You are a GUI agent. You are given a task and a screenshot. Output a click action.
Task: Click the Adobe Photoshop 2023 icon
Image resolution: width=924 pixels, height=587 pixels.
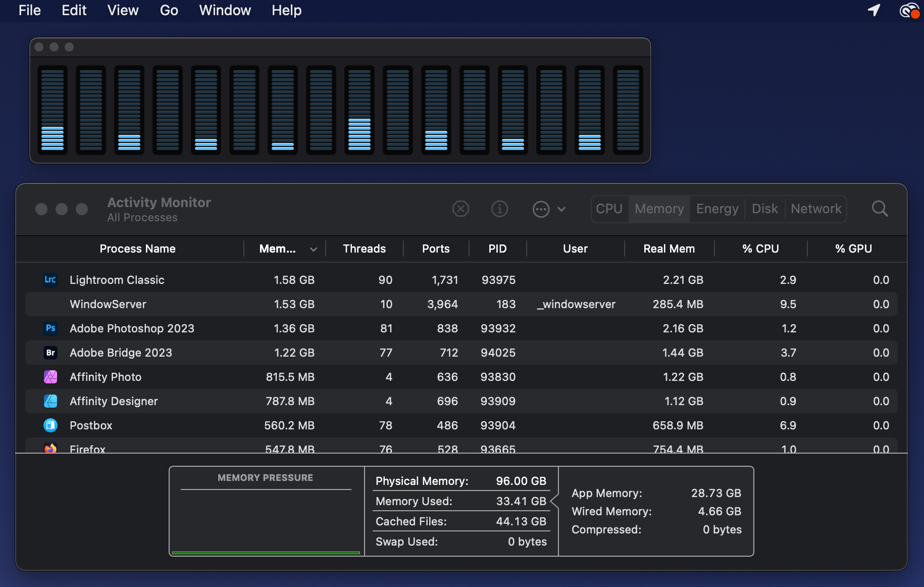point(50,328)
